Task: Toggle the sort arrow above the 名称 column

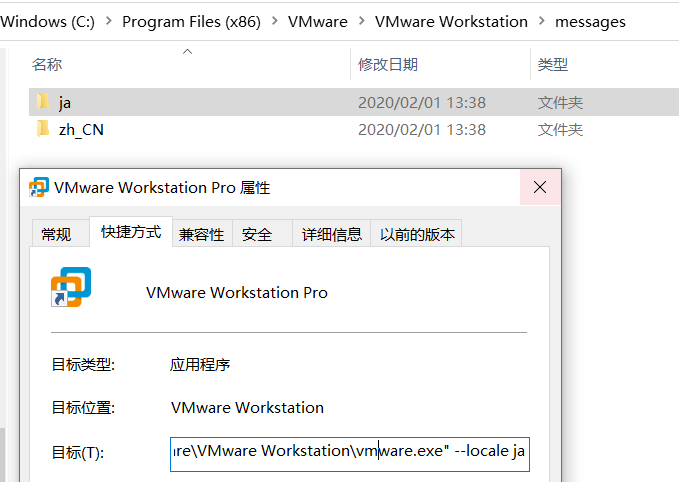Action: click(x=187, y=52)
